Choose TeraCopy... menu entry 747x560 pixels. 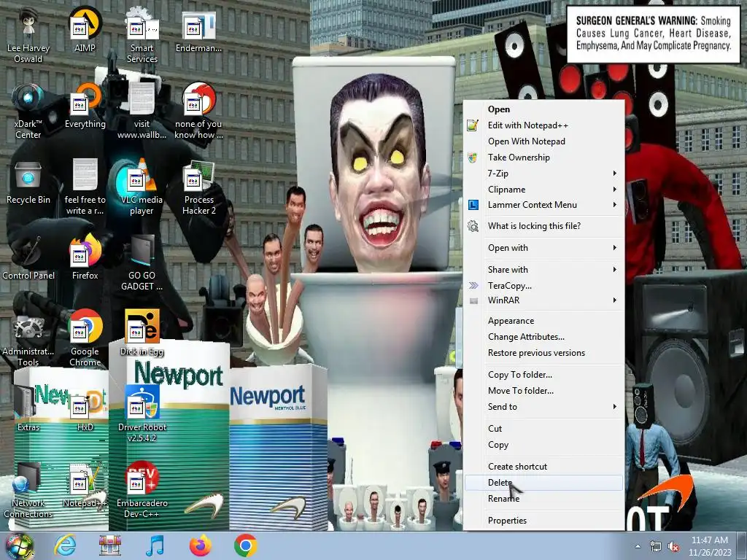543,286
